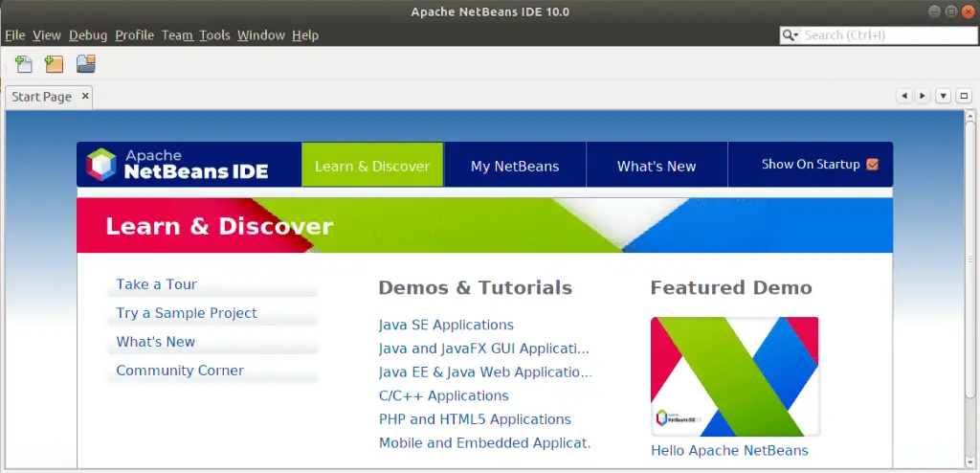The height and width of the screenshot is (473, 980).
Task: Click the Featured Demo thumbnail image
Action: (x=735, y=376)
